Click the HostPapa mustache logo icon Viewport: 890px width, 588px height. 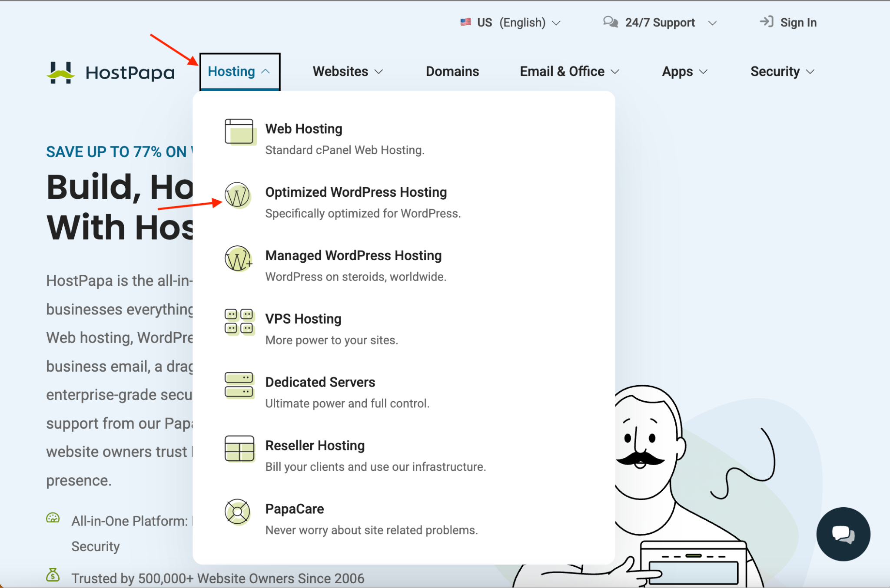(60, 72)
